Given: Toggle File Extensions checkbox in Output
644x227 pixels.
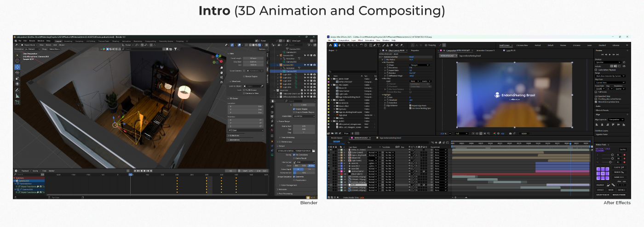Looking at the screenshot, I should click(294, 155).
